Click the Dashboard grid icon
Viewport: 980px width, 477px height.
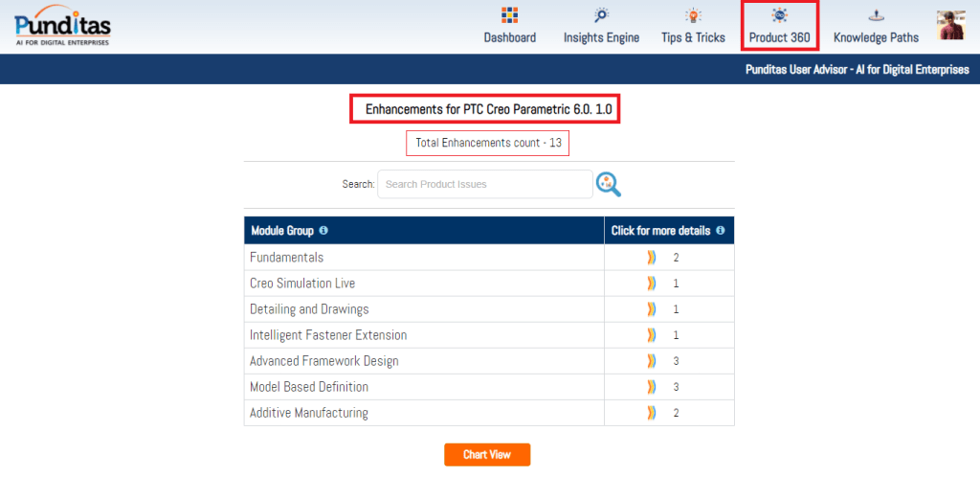click(509, 15)
